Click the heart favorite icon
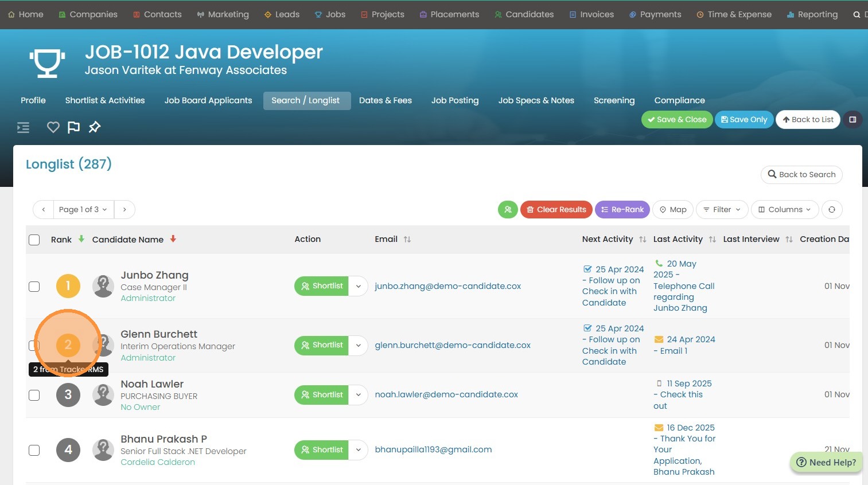 (53, 127)
